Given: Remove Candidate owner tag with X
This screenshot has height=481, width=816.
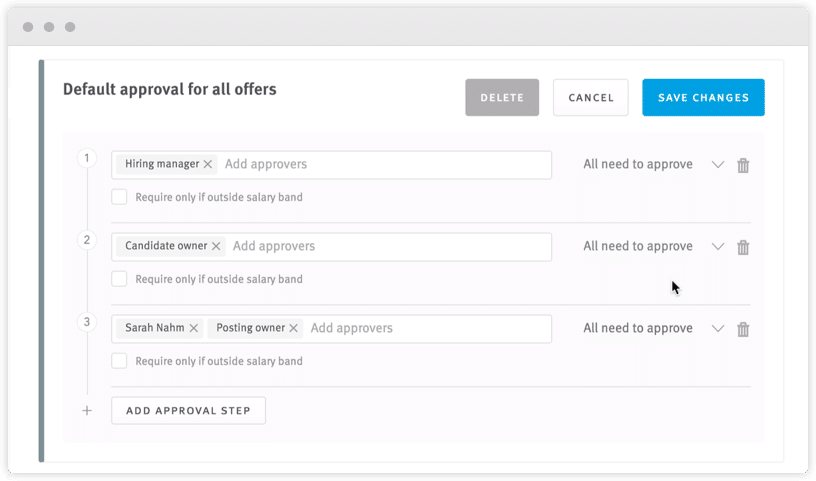Looking at the screenshot, I should coord(216,246).
